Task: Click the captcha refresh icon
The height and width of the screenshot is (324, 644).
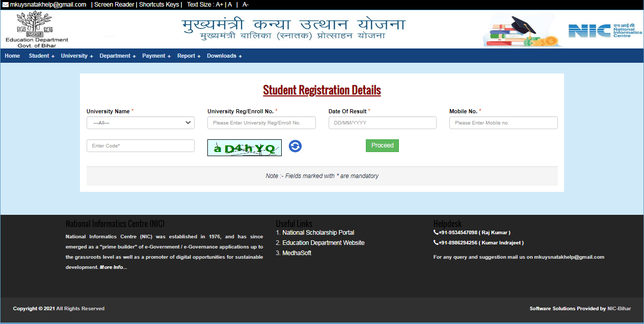Action: [295, 146]
